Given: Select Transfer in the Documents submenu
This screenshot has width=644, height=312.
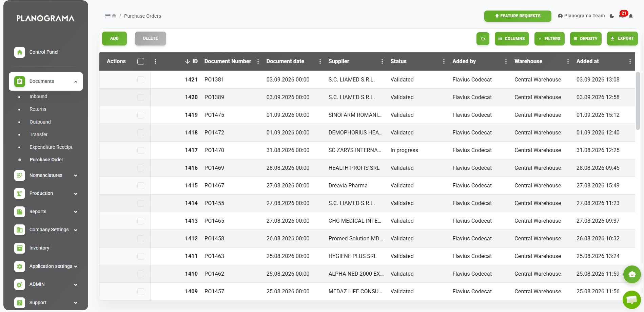Looking at the screenshot, I should point(38,134).
